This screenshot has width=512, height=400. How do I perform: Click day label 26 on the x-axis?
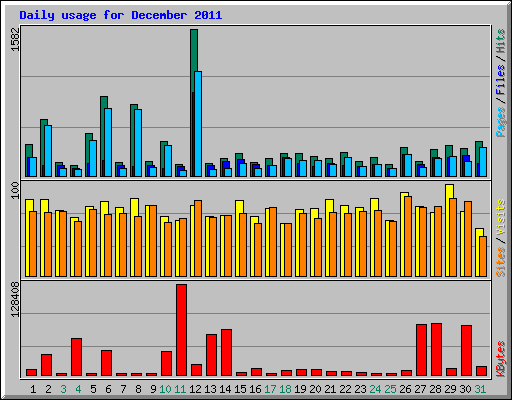pos(405,389)
